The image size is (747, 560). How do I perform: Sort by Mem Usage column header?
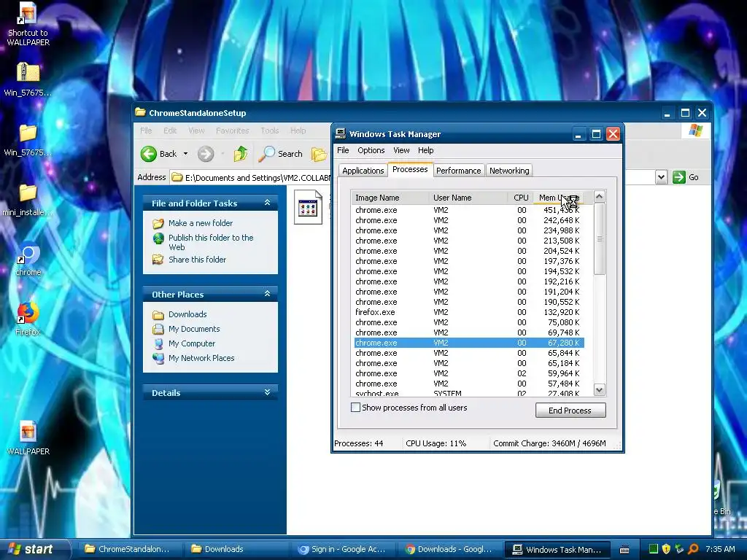(x=558, y=197)
